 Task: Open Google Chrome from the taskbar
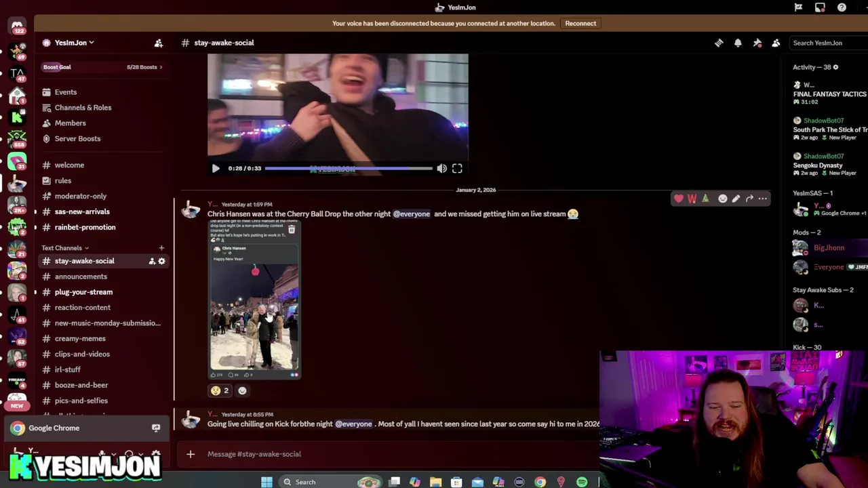(540, 482)
